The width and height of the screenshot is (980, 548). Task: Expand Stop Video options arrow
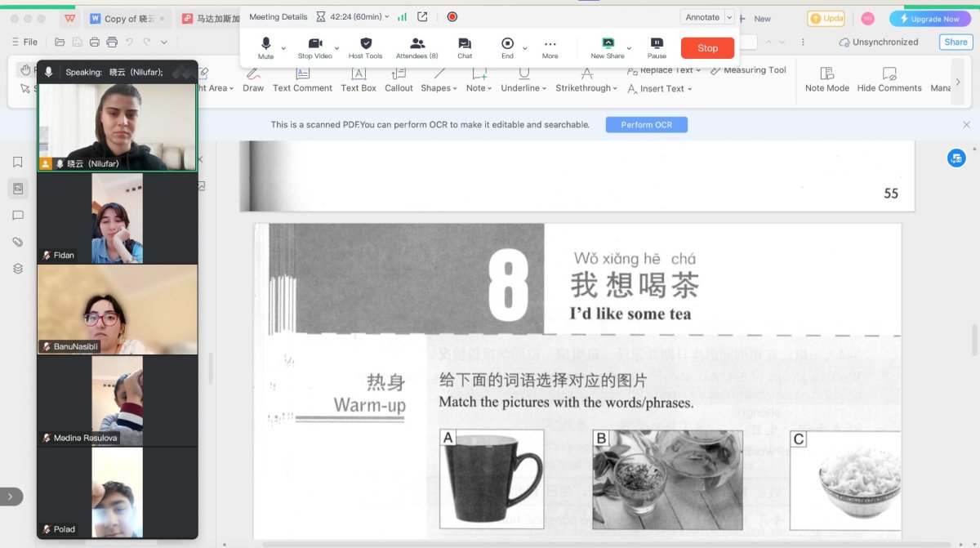(336, 47)
